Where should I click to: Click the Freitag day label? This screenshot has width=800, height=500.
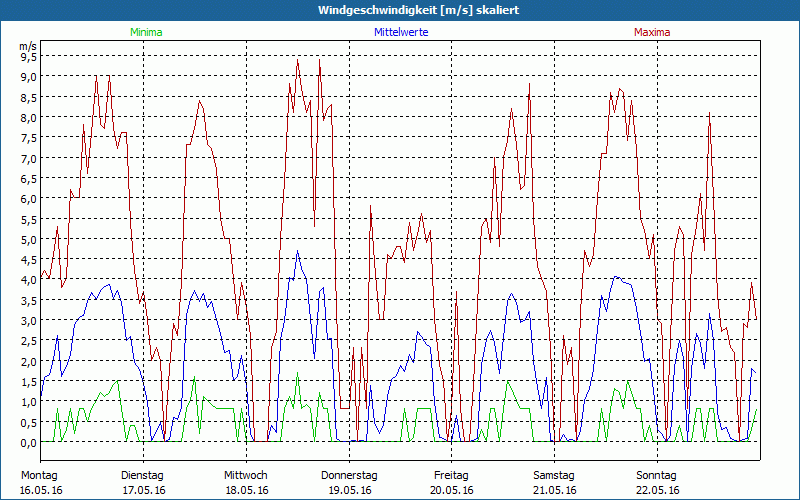point(451,475)
